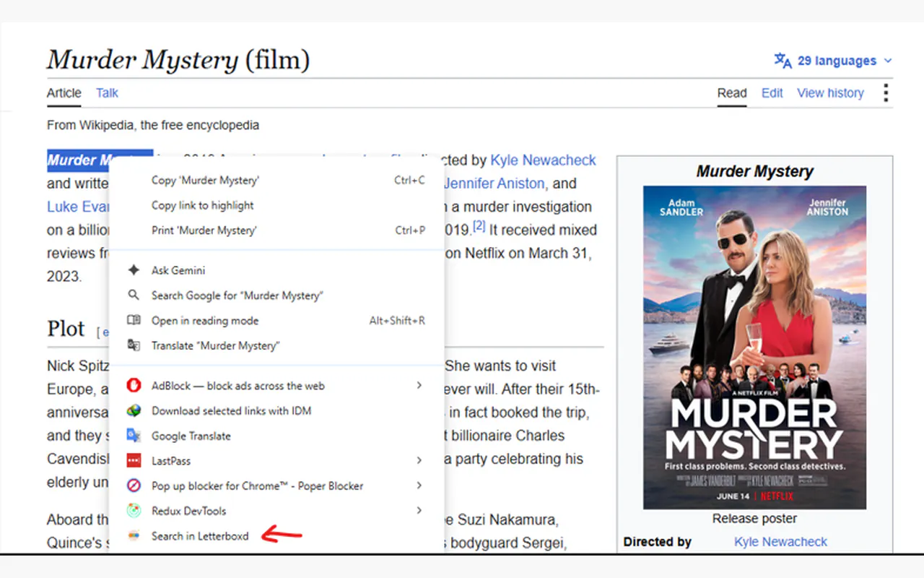Screen dimensions: 924x578
Task: Choose Ask Gemini in context menu
Action: 276,270
